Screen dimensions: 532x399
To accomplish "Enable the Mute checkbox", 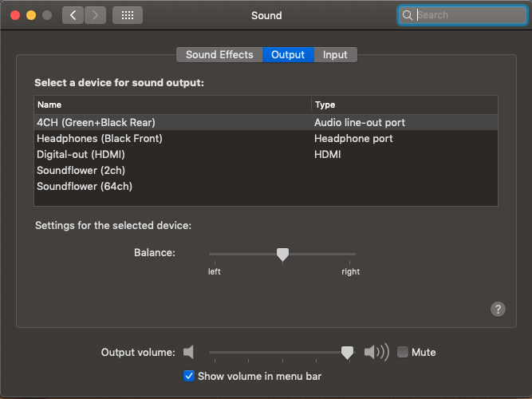I will point(403,352).
